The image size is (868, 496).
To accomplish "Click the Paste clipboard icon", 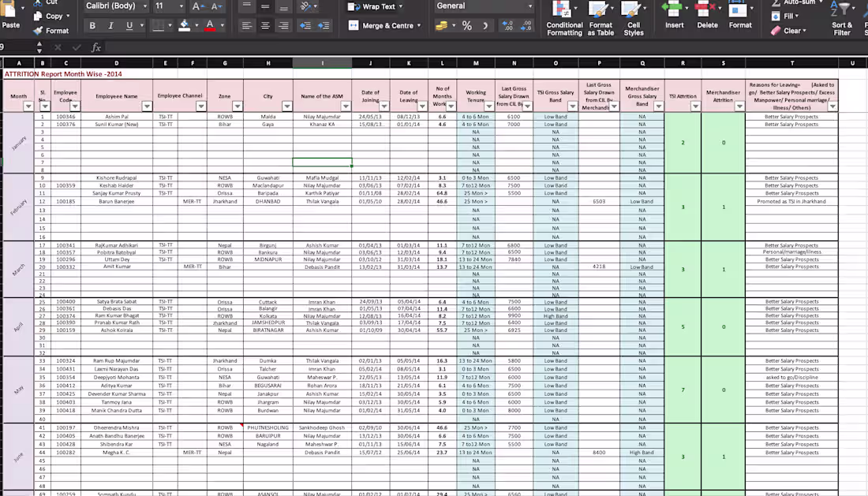I will pos(9,9).
